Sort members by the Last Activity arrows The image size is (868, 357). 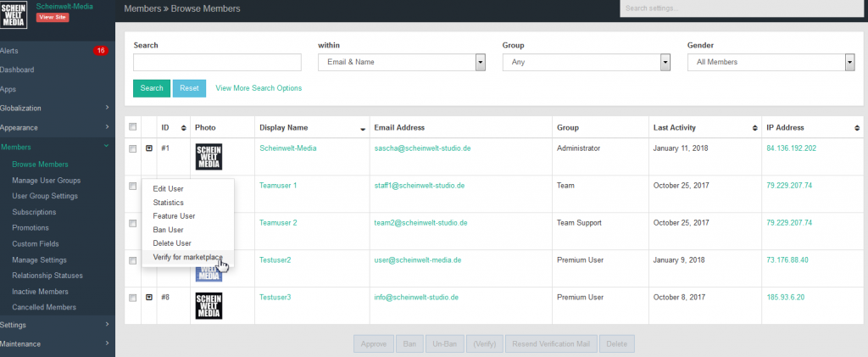755,128
